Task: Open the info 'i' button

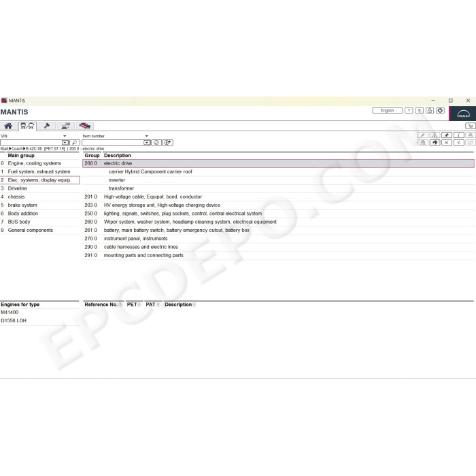Action: 458,135
